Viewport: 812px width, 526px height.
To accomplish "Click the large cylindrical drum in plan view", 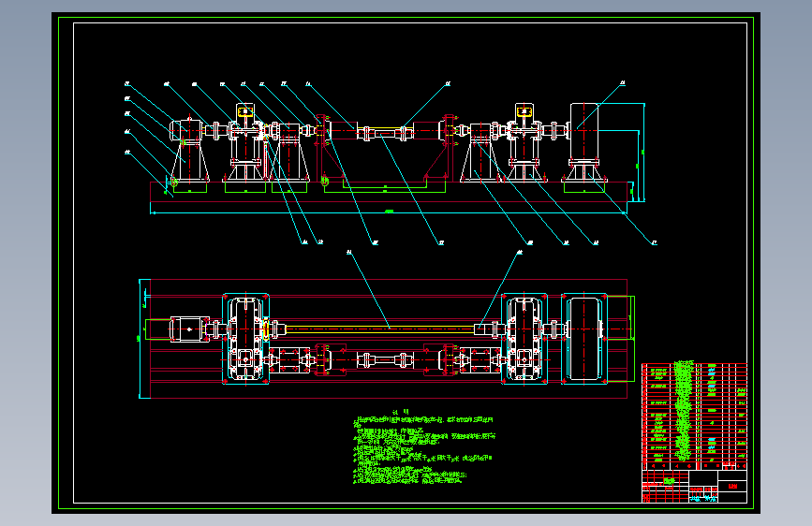I will tap(584, 339).
